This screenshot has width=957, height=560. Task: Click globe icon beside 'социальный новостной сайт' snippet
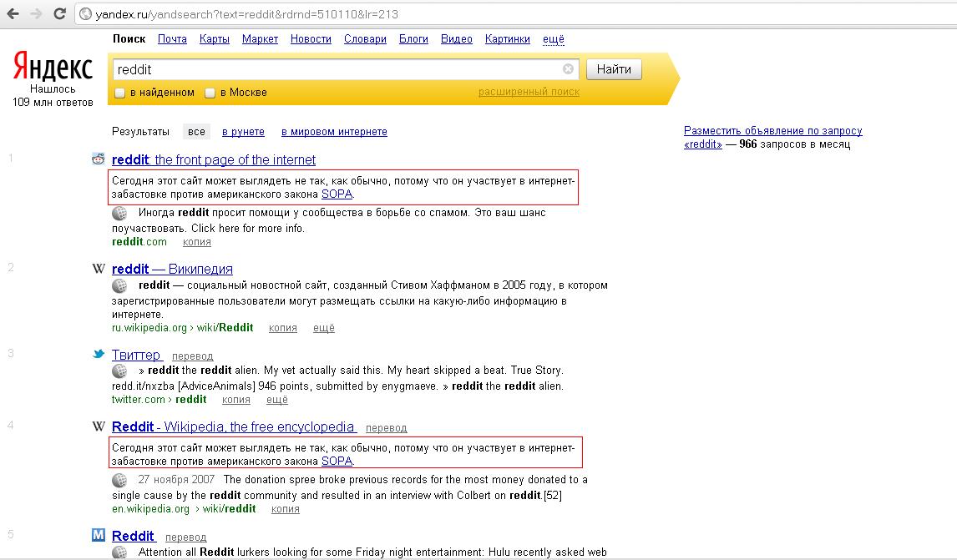click(x=119, y=285)
